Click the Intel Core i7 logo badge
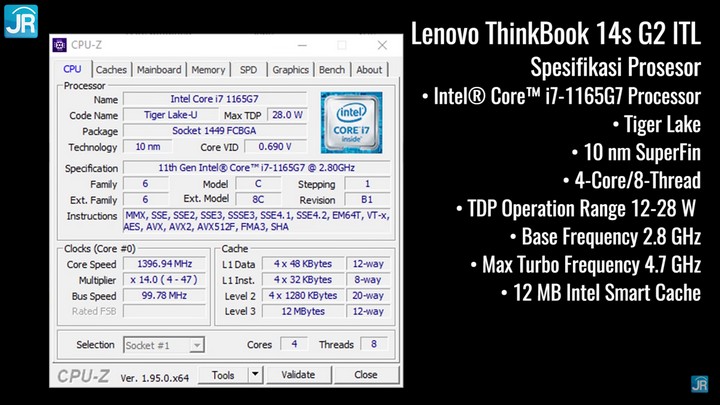The width and height of the screenshot is (720, 405). point(351,123)
